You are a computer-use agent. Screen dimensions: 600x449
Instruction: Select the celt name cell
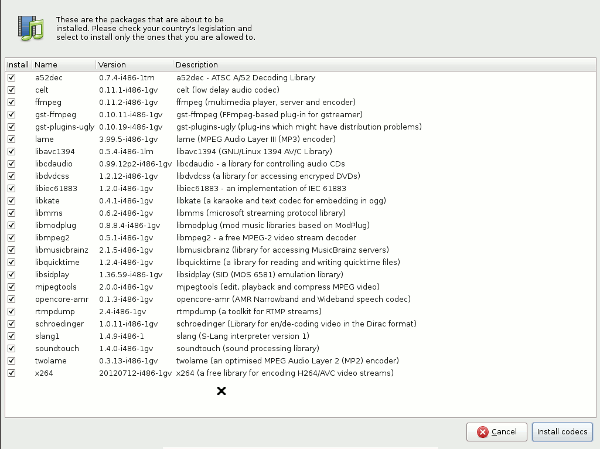pos(42,90)
